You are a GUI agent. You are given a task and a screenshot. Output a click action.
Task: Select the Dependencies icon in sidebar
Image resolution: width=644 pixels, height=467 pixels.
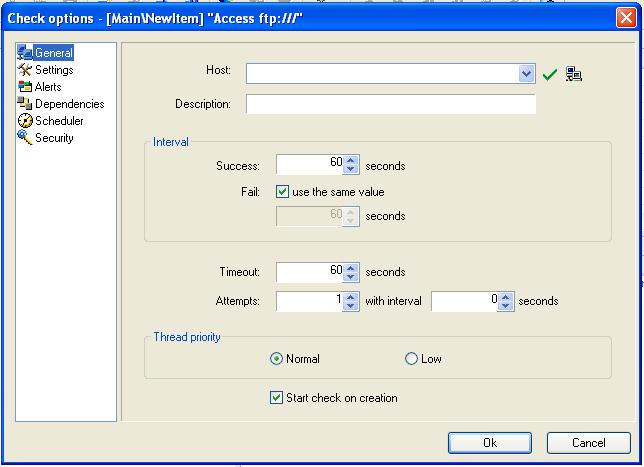(25, 104)
